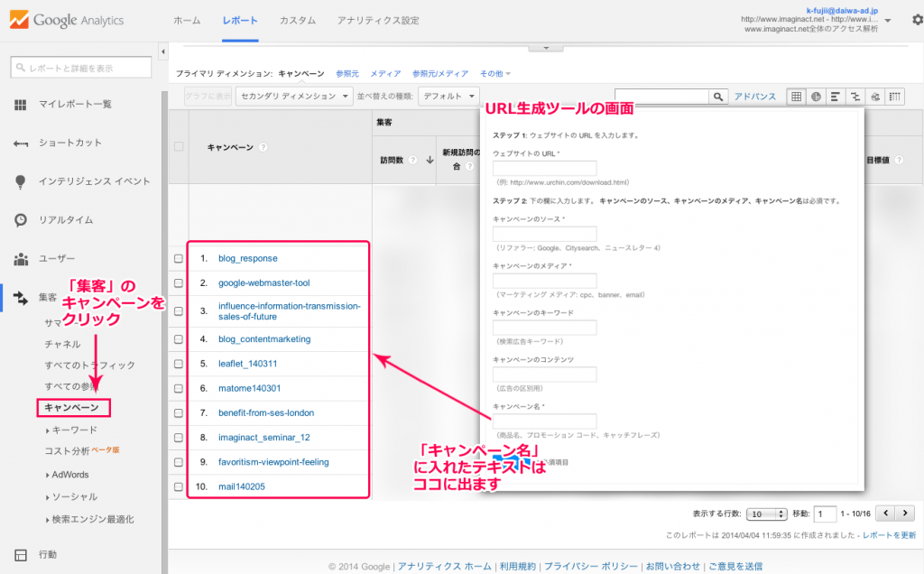Click help icon beside 目標値 column
The height and width of the screenshot is (574, 924).
[899, 160]
